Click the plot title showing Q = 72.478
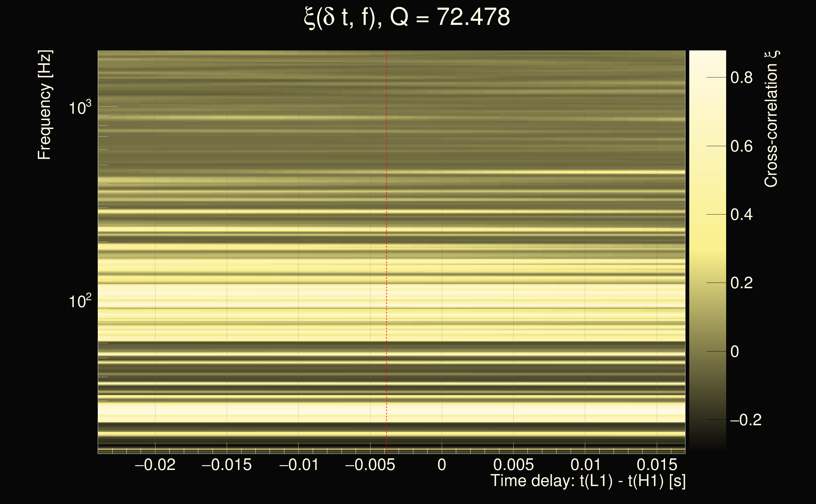Image resolution: width=816 pixels, height=504 pixels. point(407,17)
